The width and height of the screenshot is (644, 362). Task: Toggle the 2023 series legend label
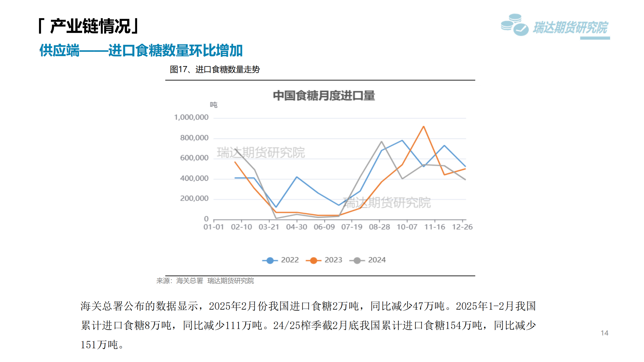click(333, 260)
